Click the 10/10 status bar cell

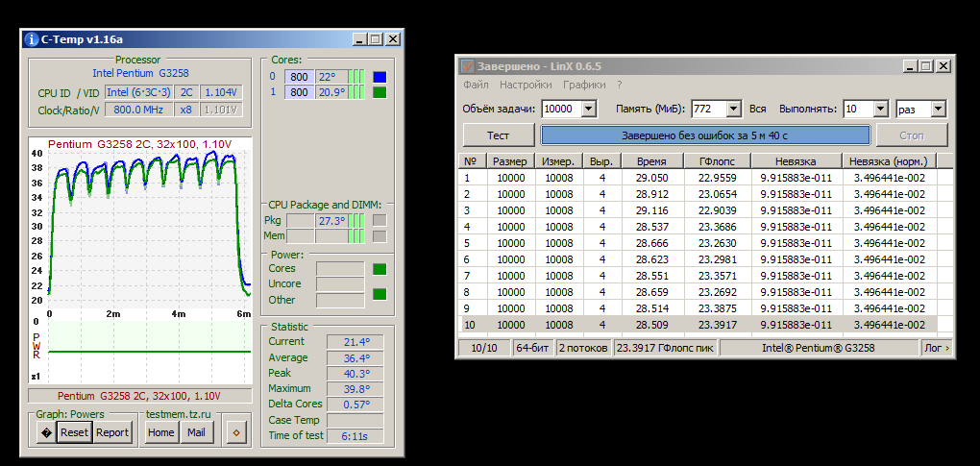pos(483,348)
